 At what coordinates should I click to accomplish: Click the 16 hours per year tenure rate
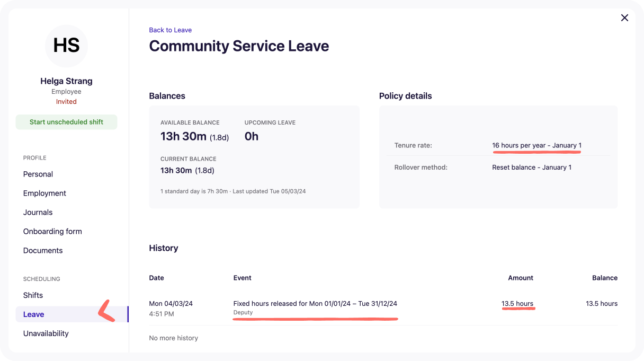(536, 145)
